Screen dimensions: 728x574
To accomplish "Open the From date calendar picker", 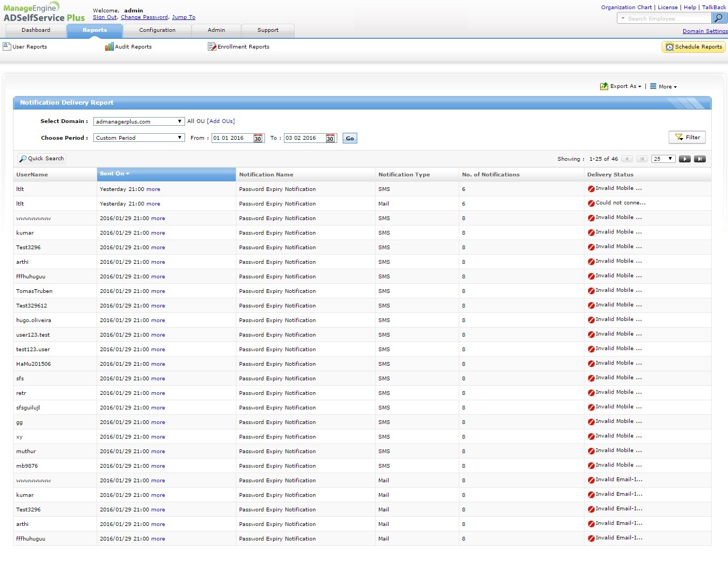I will tap(258, 139).
